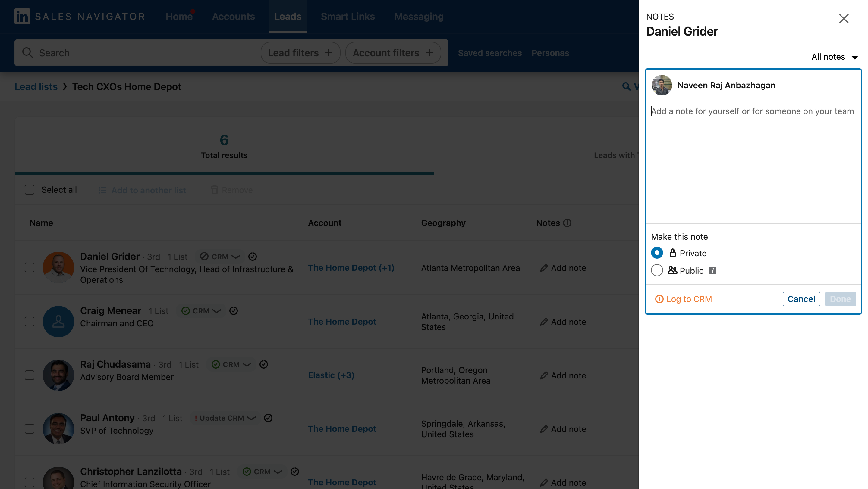Close the Notes panel with the X

pyautogui.click(x=843, y=18)
